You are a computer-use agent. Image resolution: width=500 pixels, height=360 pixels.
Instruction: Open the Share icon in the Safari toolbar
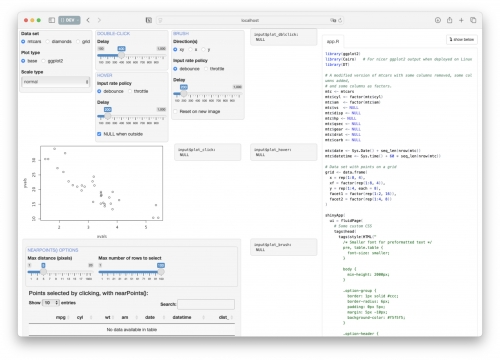pyautogui.click(x=449, y=20)
